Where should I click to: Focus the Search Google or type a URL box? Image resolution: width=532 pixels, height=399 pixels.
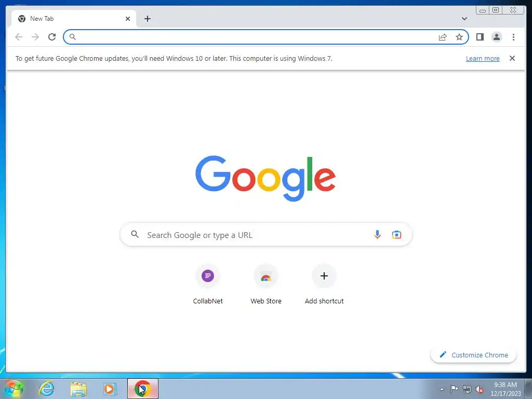click(266, 234)
